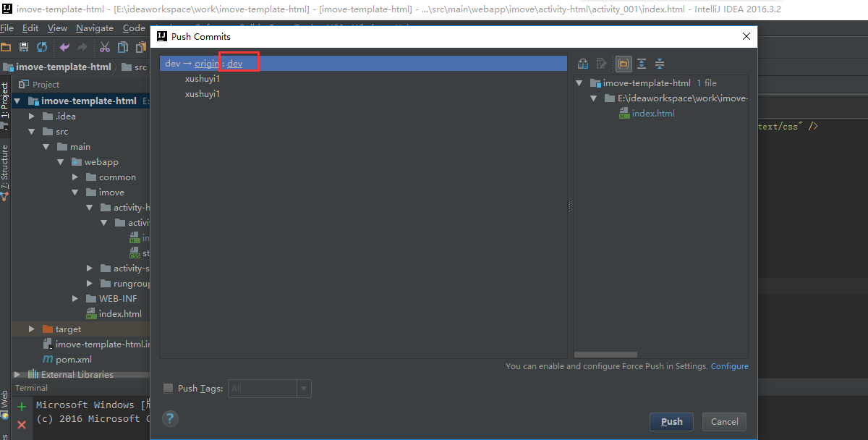This screenshot has width=868, height=440.
Task: Click the External Libraries icon
Action: pyautogui.click(x=33, y=375)
